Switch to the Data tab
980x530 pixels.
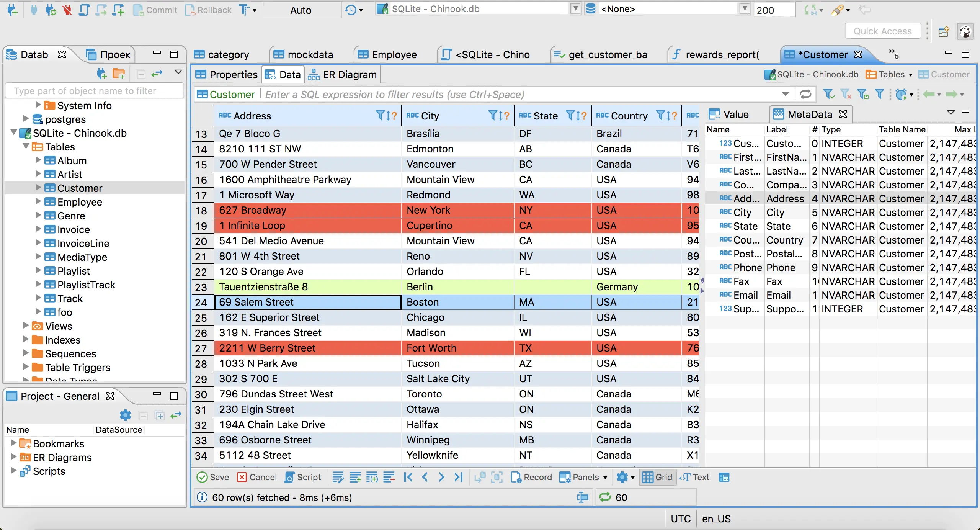pos(284,74)
